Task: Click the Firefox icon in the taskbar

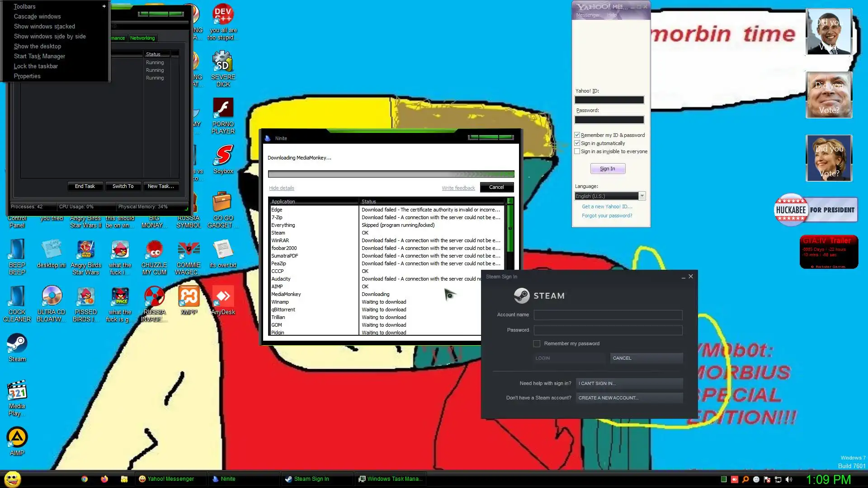Action: [x=104, y=479]
